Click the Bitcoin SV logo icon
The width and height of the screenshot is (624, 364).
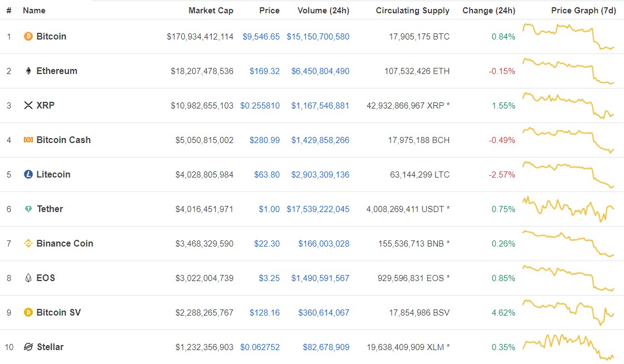28,312
